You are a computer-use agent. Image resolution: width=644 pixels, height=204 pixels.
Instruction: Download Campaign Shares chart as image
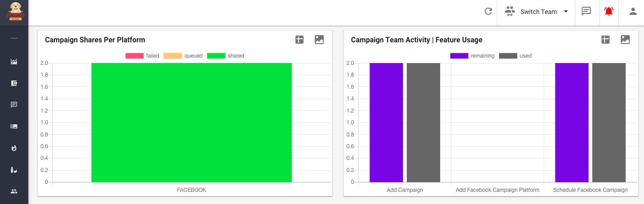[x=319, y=40]
